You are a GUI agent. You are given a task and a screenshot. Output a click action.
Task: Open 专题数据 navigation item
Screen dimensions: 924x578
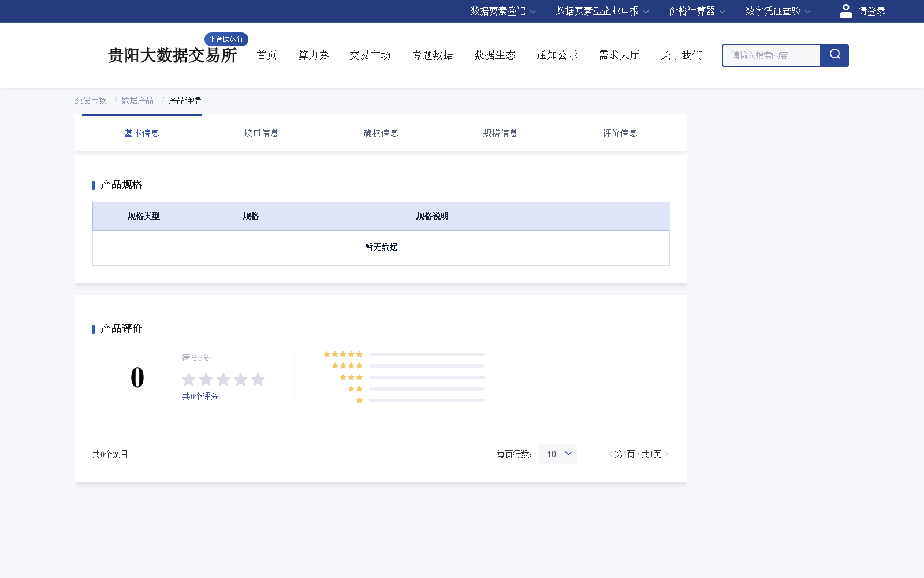[433, 55]
